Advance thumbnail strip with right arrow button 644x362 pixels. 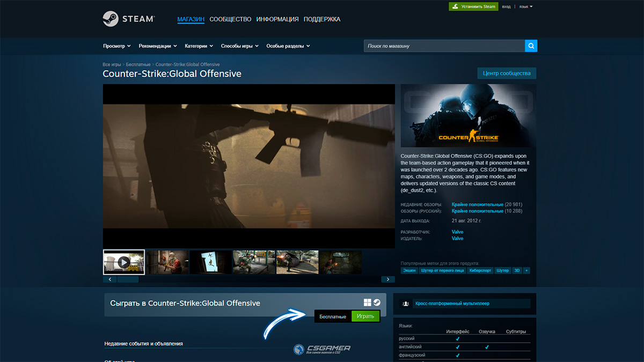click(387, 279)
